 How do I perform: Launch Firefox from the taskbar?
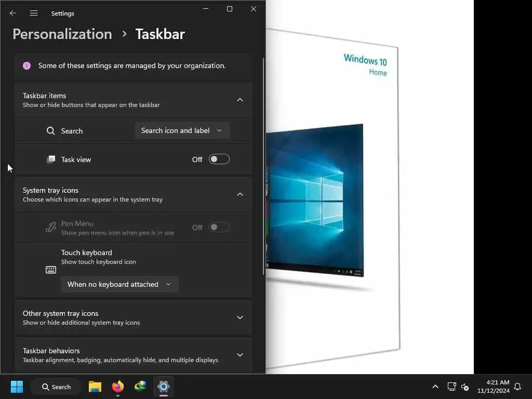coord(118,387)
